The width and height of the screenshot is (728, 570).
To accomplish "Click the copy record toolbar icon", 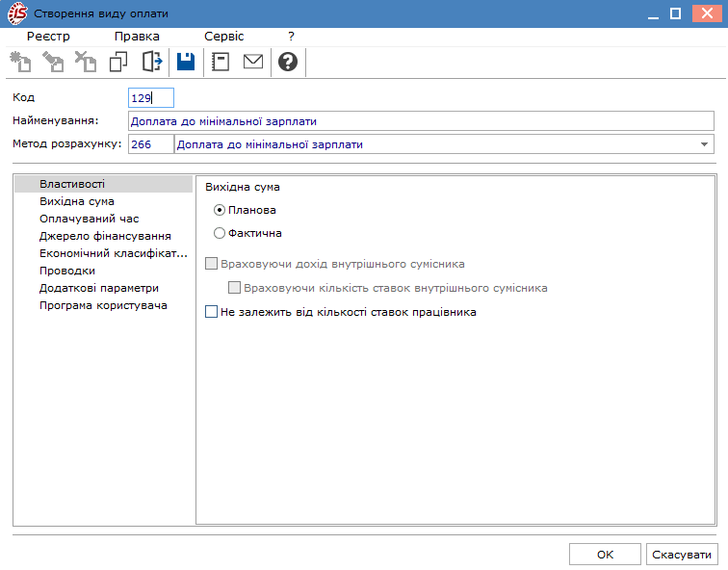I will point(118,62).
